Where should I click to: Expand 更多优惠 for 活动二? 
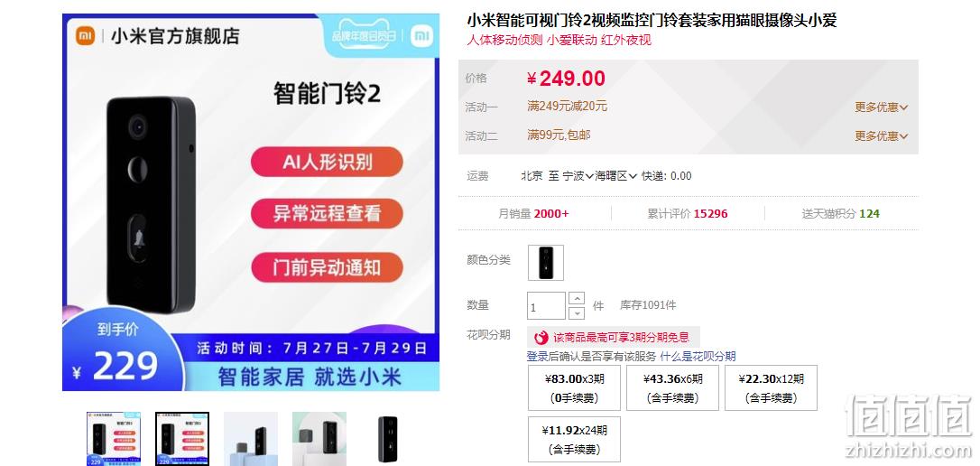pos(882,135)
